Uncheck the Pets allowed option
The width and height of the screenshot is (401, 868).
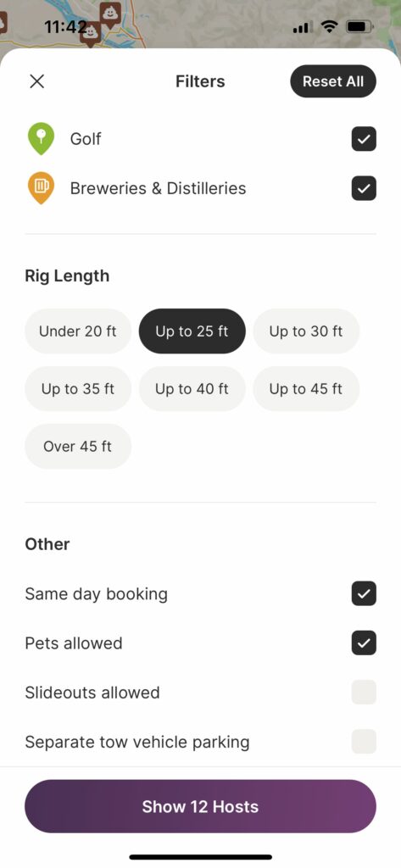[364, 643]
